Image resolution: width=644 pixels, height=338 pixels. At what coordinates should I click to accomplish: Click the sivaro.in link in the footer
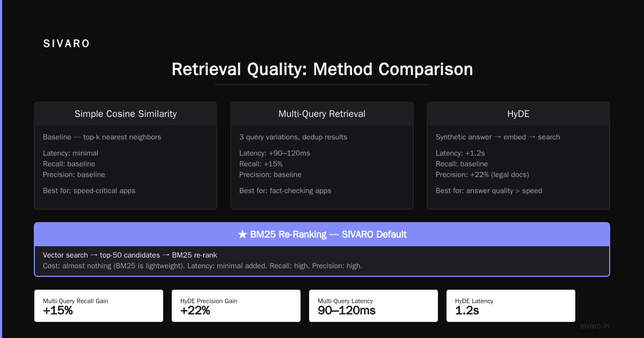tap(595, 326)
